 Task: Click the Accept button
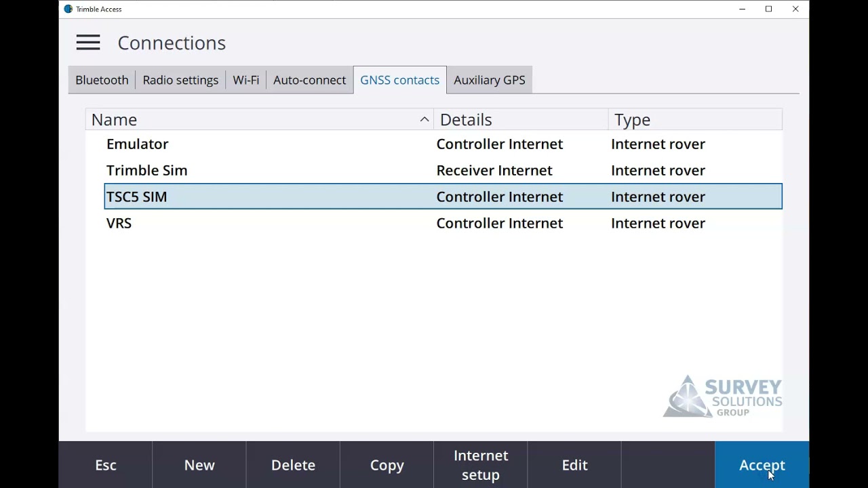[762, 465]
